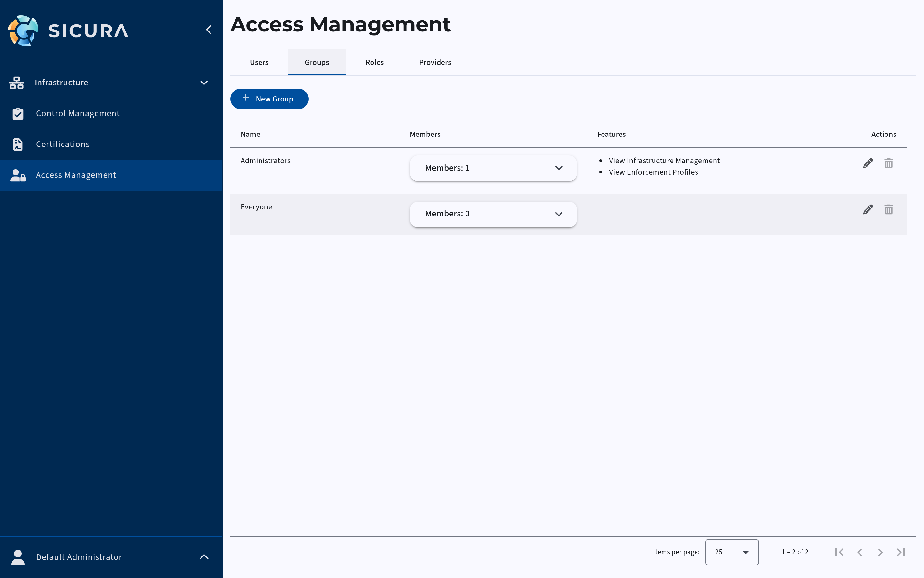The image size is (924, 578).
Task: Click the Access Management page heading
Action: (341, 24)
